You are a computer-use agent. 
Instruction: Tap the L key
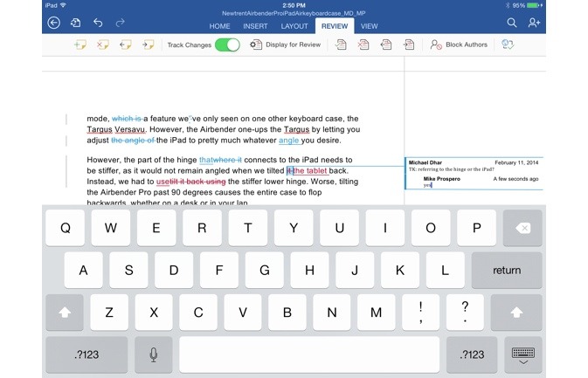(445, 270)
